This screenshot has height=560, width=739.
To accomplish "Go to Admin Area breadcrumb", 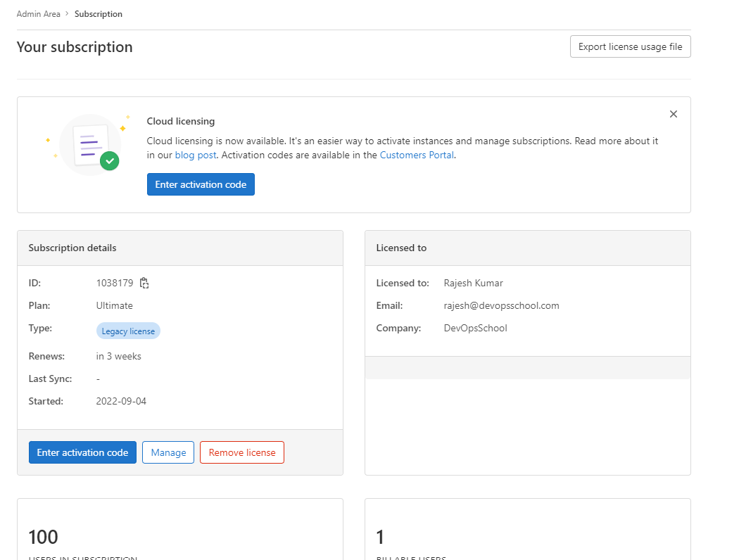I will (x=38, y=14).
